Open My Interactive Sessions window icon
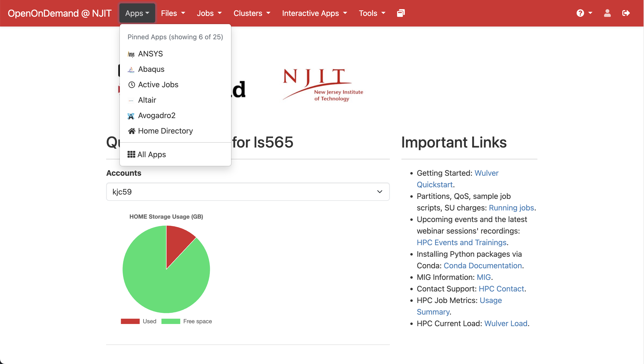The width and height of the screenshot is (644, 364). 401,13
